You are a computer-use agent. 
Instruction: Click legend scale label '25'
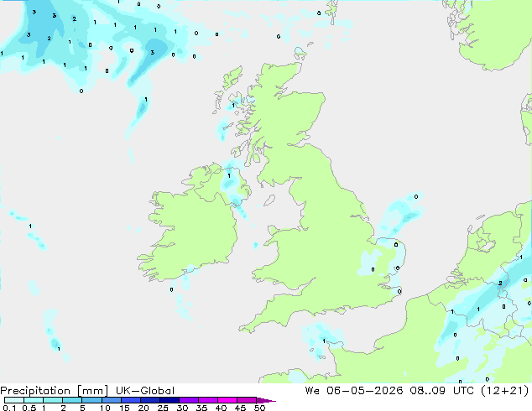pos(163,408)
